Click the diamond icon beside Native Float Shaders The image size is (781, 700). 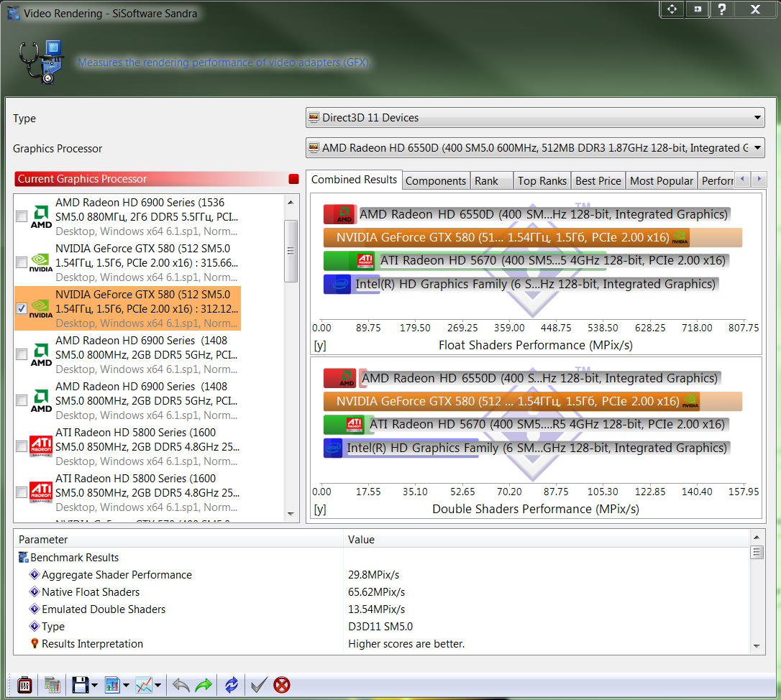click(x=35, y=591)
